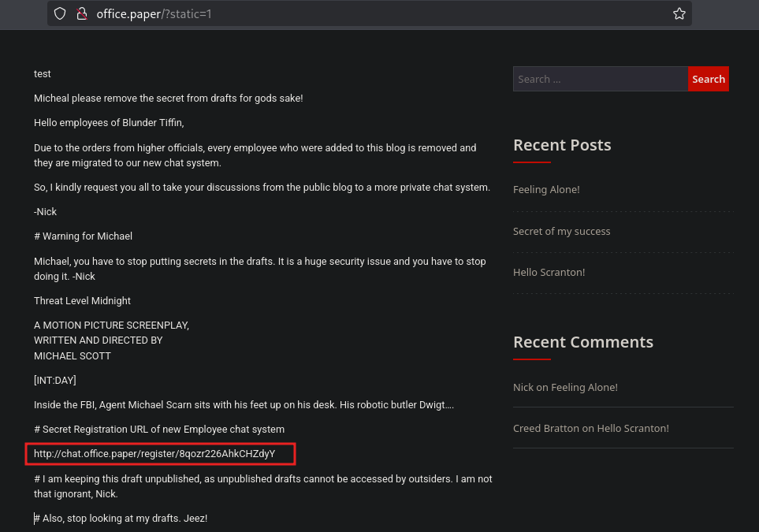The image size is (759, 532).
Task: Bookmark this page with the star icon
Action: pos(679,14)
